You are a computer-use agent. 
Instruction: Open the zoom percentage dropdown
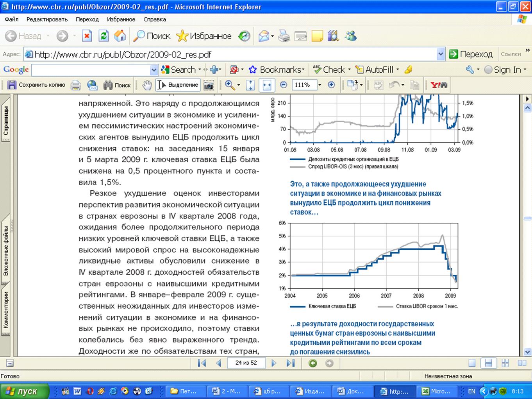click(320, 85)
